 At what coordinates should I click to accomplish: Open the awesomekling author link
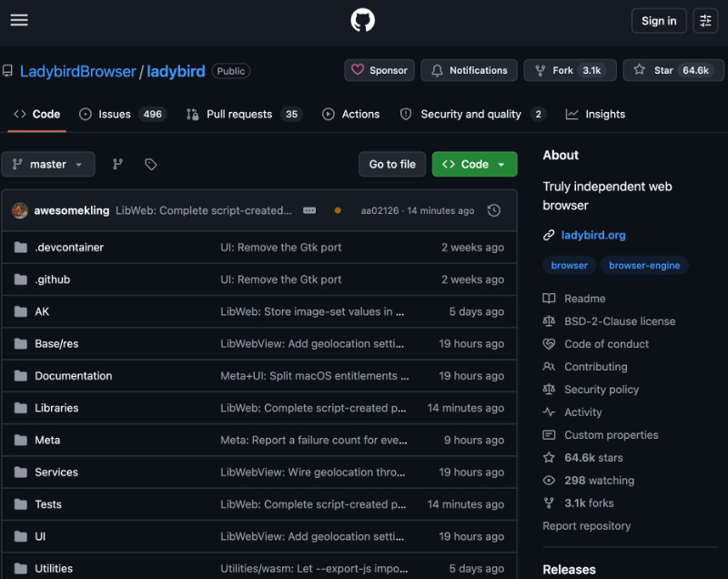click(x=72, y=210)
